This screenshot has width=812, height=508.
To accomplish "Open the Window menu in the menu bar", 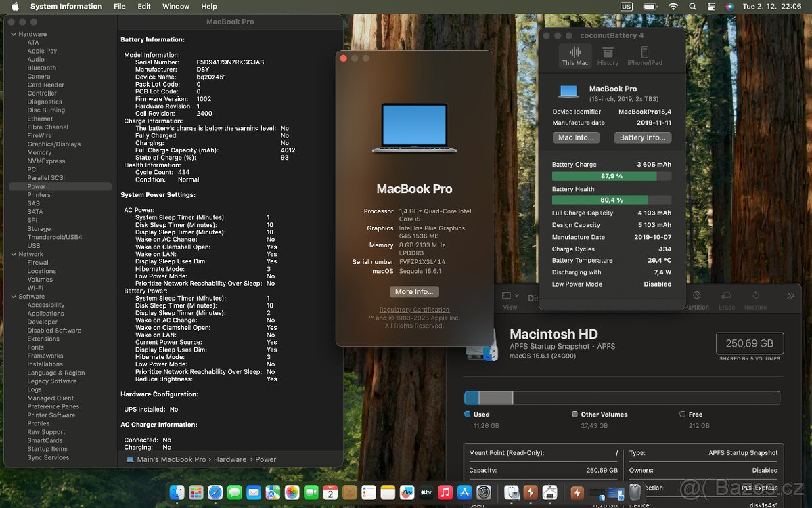I will click(x=175, y=6).
